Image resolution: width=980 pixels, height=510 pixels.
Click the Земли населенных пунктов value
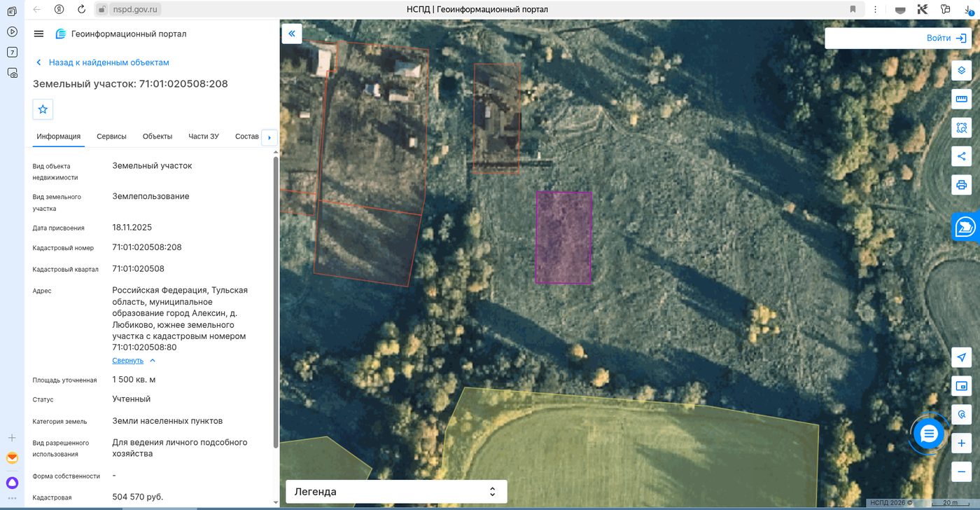[x=167, y=421]
